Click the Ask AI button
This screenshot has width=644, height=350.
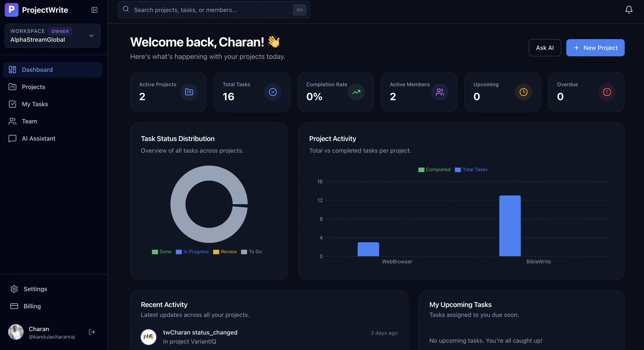[545, 48]
